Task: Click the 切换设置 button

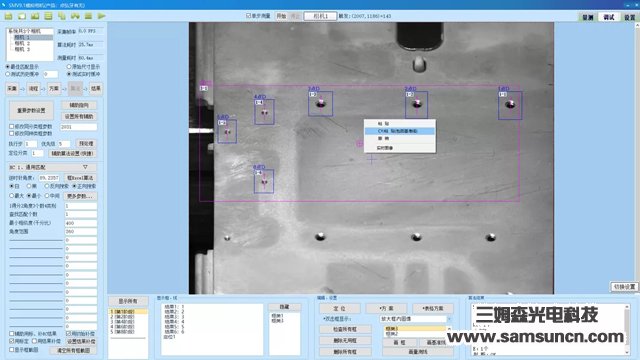Action: [624, 287]
